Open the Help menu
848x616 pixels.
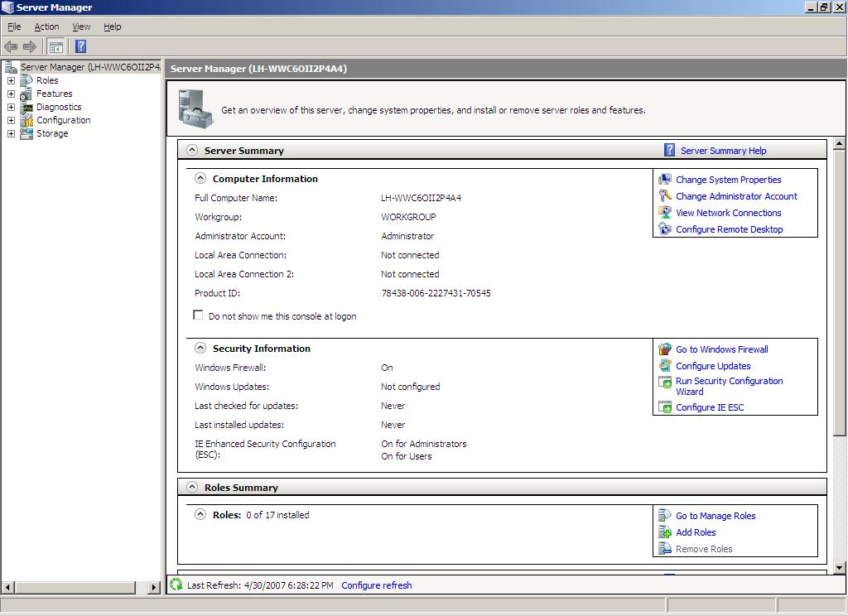113,26
